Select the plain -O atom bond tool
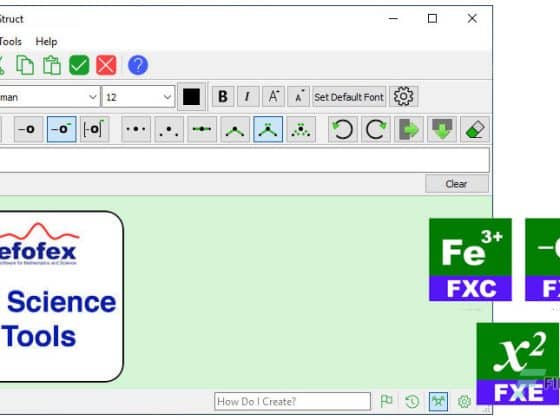Screen dimensions: 560x420 tap(29, 129)
